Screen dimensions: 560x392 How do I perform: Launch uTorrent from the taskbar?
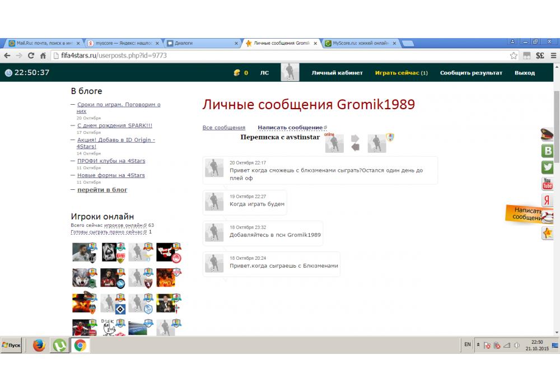pyautogui.click(x=59, y=346)
